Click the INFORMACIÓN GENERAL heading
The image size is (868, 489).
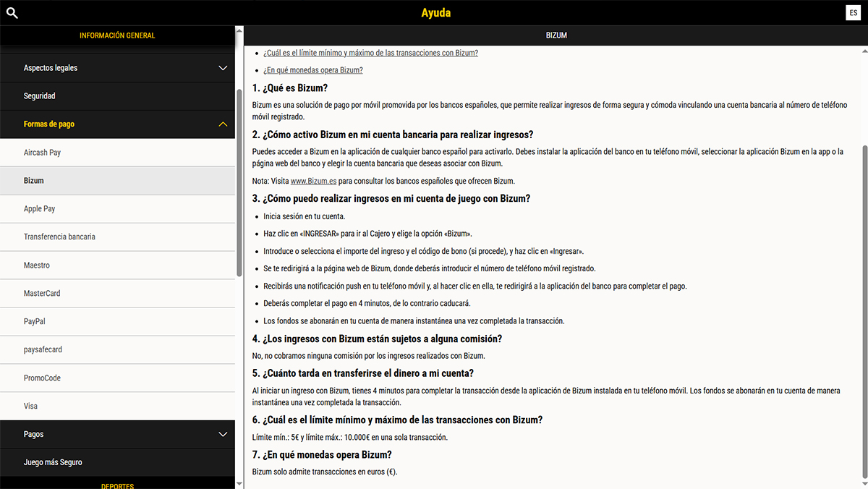pyautogui.click(x=117, y=35)
